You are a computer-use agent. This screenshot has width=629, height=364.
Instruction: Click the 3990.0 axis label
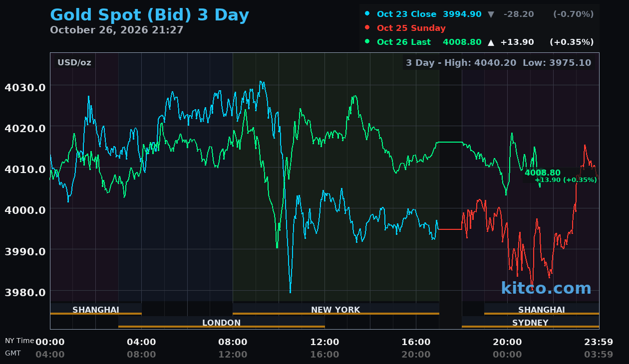point(25,251)
